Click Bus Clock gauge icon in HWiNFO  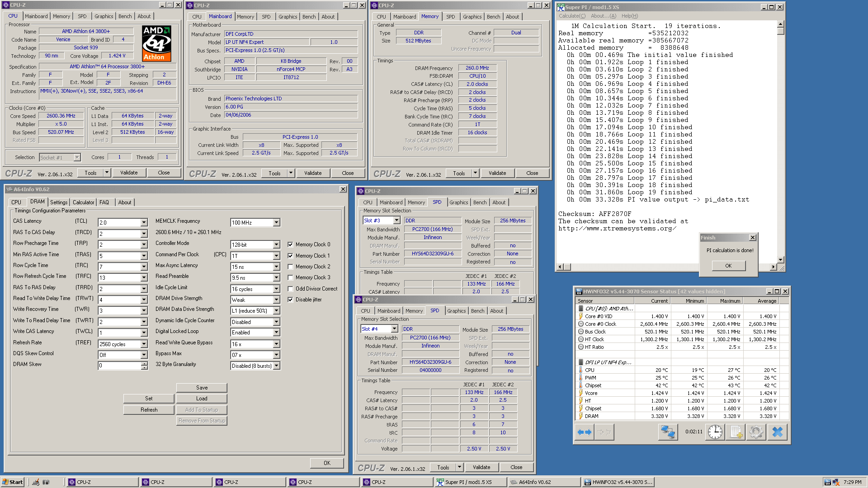click(581, 332)
